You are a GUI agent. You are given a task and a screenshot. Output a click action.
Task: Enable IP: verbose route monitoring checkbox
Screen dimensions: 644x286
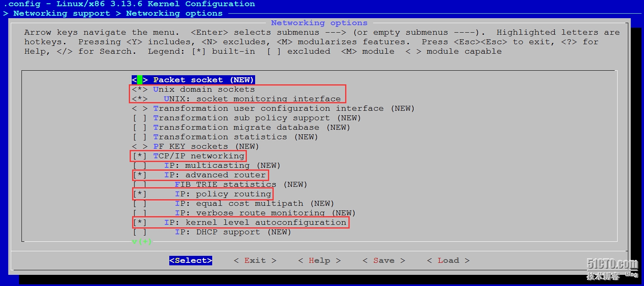[140, 213]
